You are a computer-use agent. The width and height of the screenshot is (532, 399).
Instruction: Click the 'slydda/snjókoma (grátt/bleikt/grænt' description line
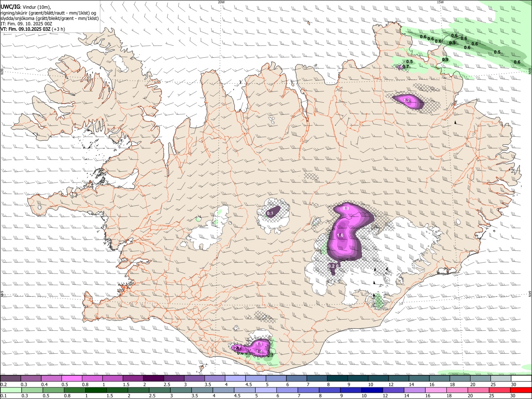click(x=49, y=18)
